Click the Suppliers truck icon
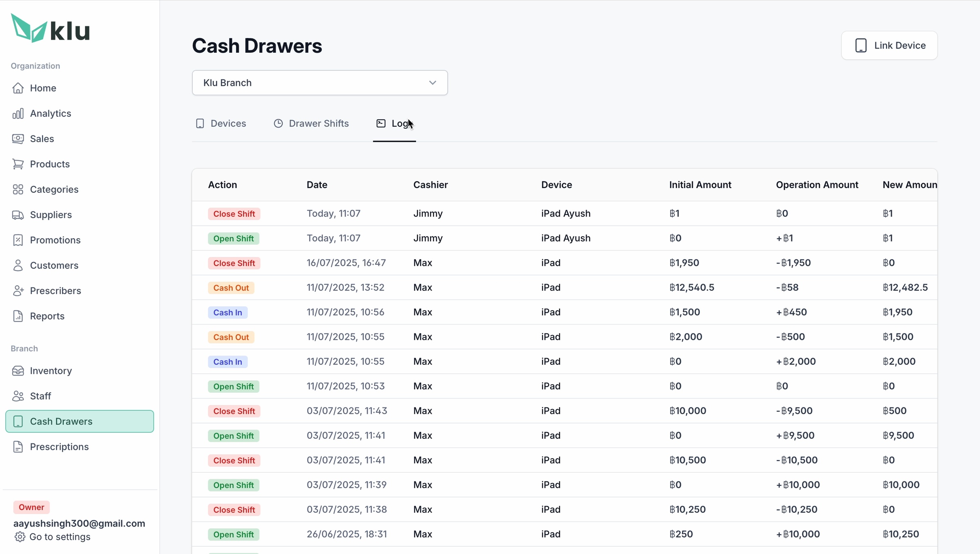Viewport: 980px width, 554px height. pyautogui.click(x=18, y=214)
